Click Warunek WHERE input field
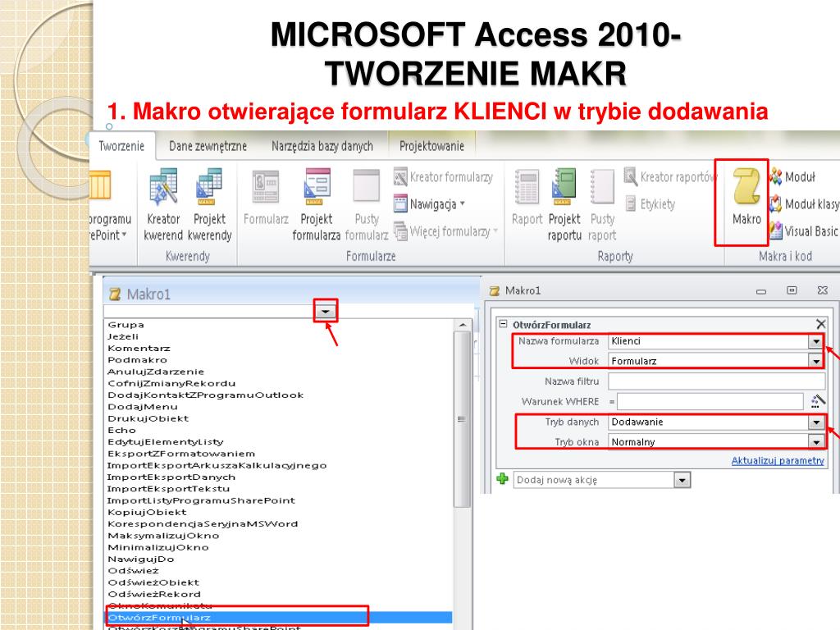Screen dimensions: 840x630 [710, 401]
